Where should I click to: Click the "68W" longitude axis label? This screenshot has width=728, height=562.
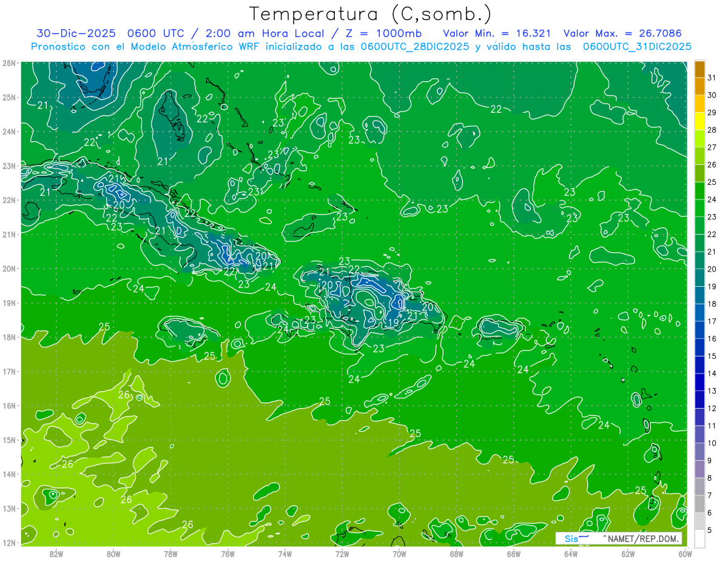click(x=457, y=554)
